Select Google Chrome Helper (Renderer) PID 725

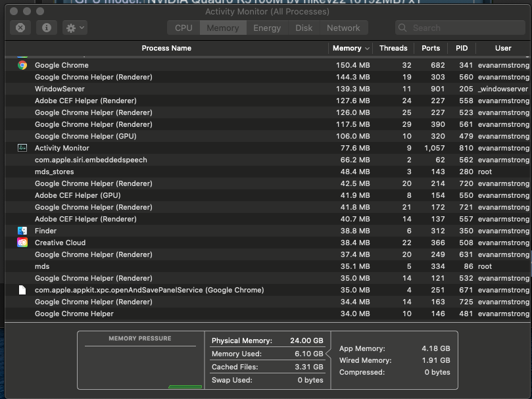[268, 302]
